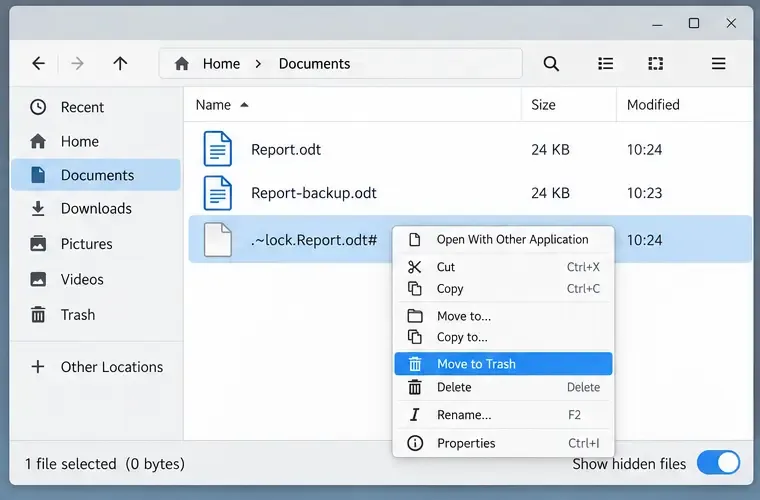
Task: Sort by the Size column header
Action: 543,105
